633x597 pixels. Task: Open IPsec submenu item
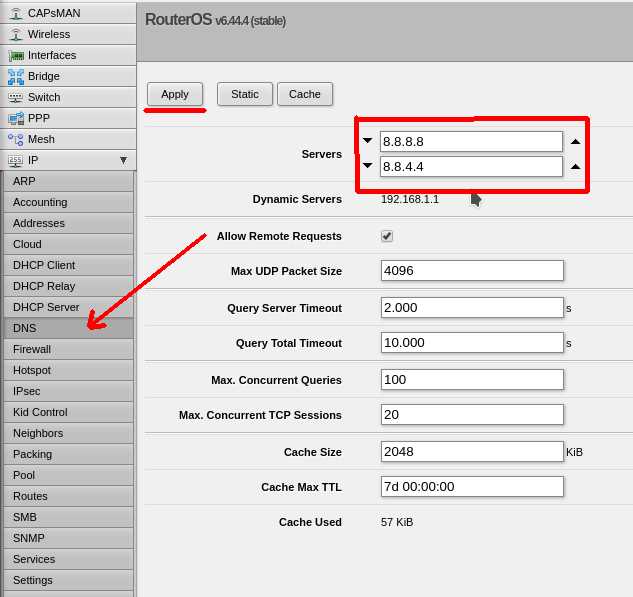point(69,391)
